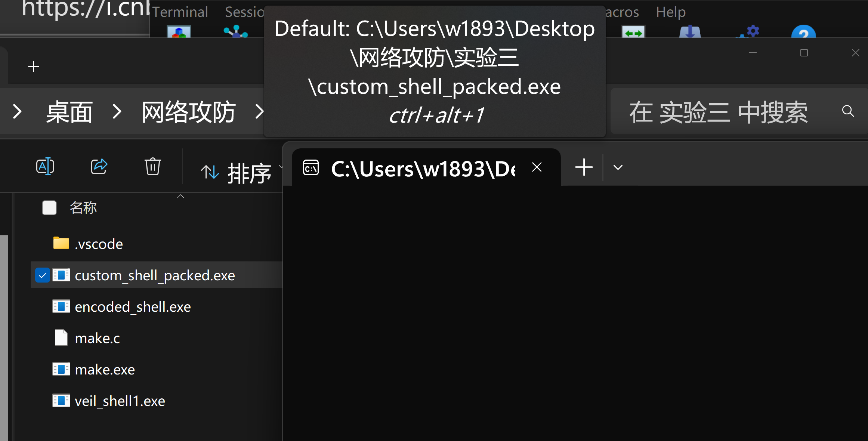The height and width of the screenshot is (441, 868).
Task: Open the Help menu
Action: click(671, 12)
